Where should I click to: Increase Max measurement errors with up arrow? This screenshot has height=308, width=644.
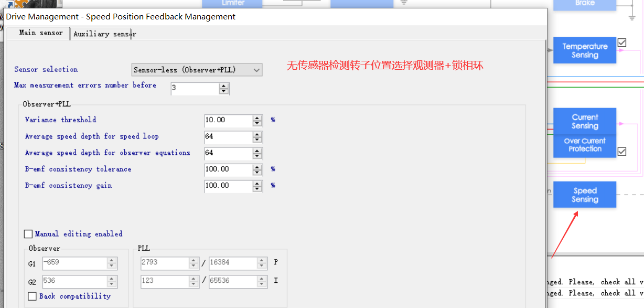(x=224, y=85)
